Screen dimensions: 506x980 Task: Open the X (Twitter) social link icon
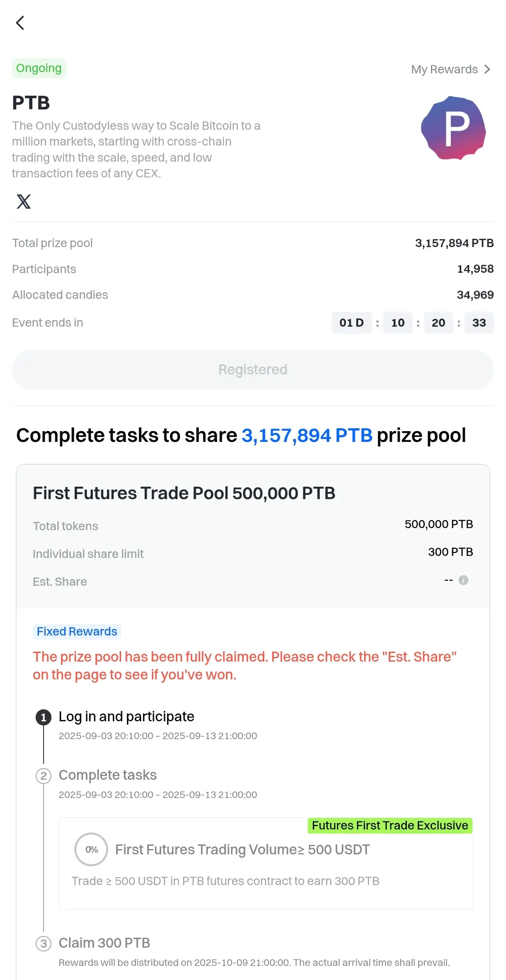pyautogui.click(x=24, y=201)
